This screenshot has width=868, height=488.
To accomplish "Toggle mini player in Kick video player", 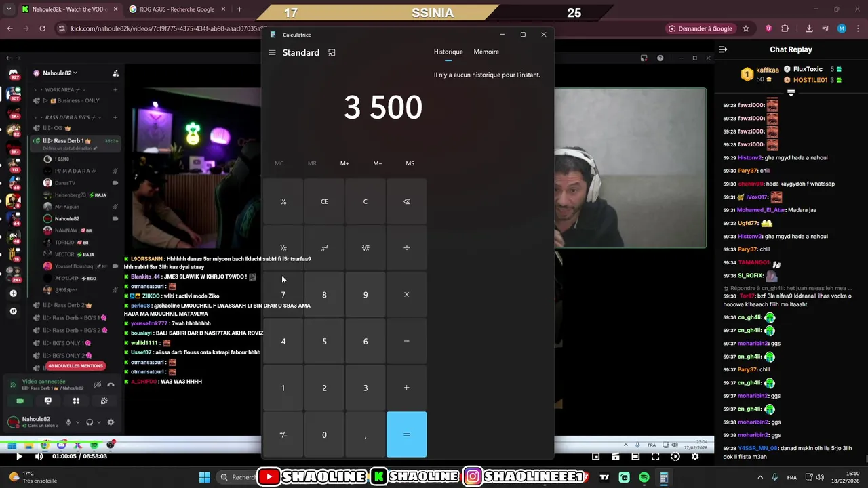I will pyautogui.click(x=596, y=457).
